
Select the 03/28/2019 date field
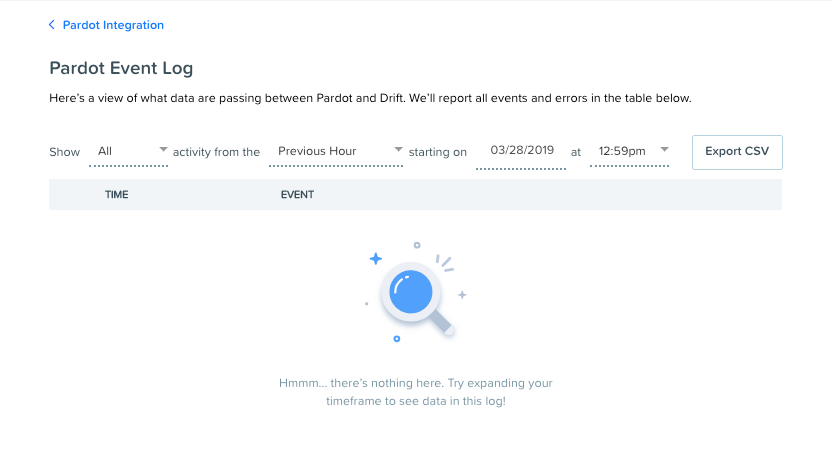click(x=521, y=152)
